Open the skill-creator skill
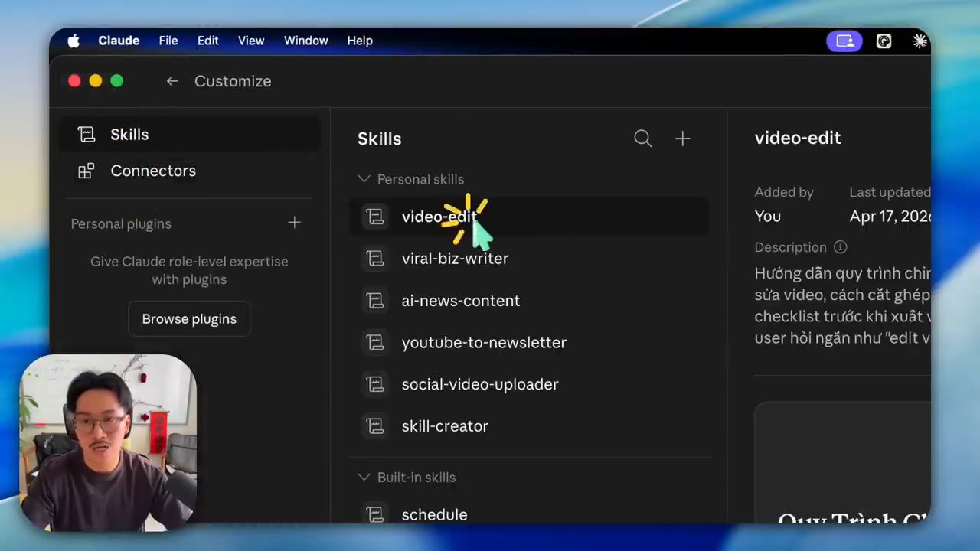The image size is (980, 551). (529, 426)
